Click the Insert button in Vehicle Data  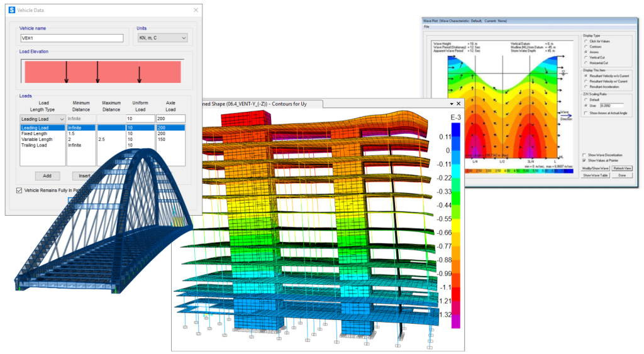pyautogui.click(x=84, y=176)
